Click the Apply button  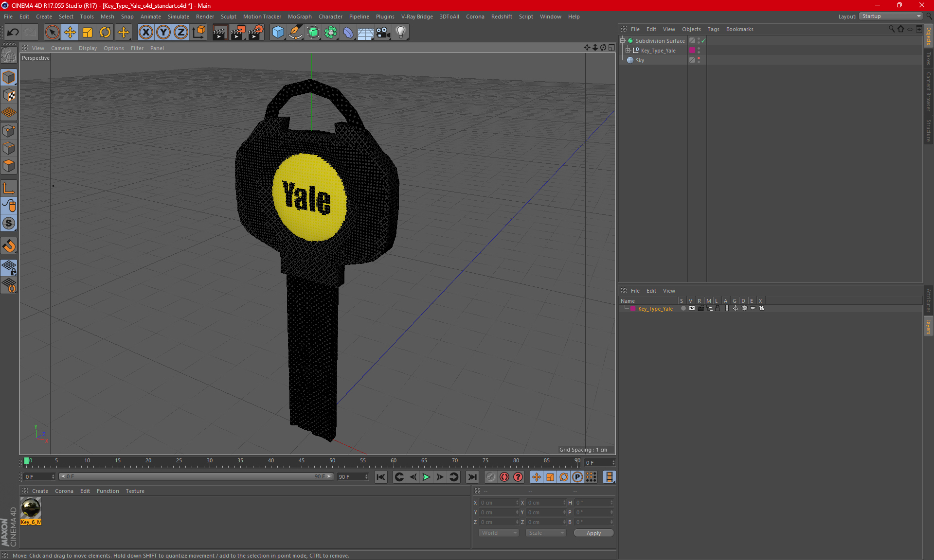593,533
